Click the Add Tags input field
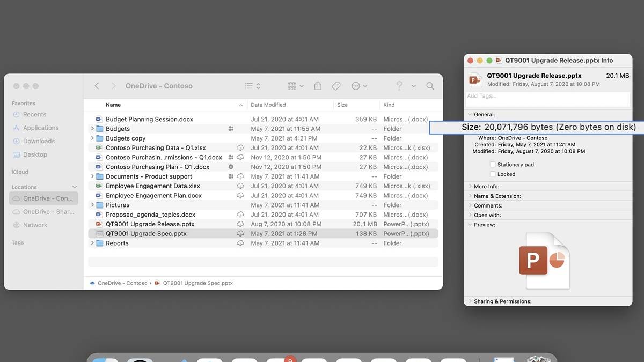The image size is (644, 362). (x=547, y=97)
